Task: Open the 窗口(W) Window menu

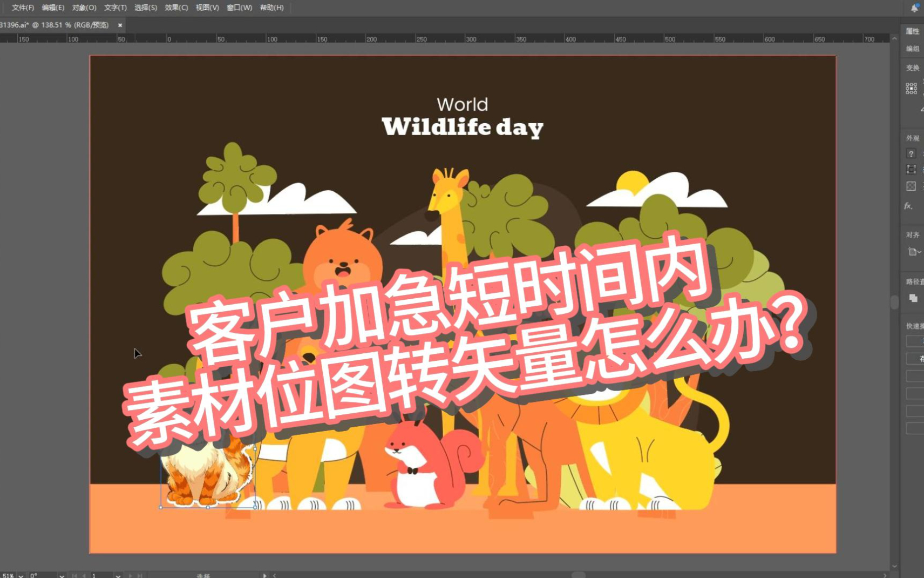Action: 239,8
